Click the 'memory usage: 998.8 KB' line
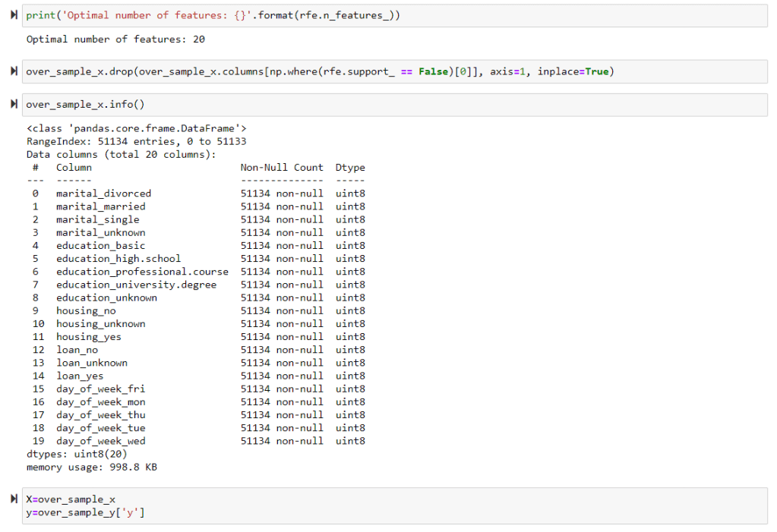This screenshot has height=532, width=777. tap(92, 467)
